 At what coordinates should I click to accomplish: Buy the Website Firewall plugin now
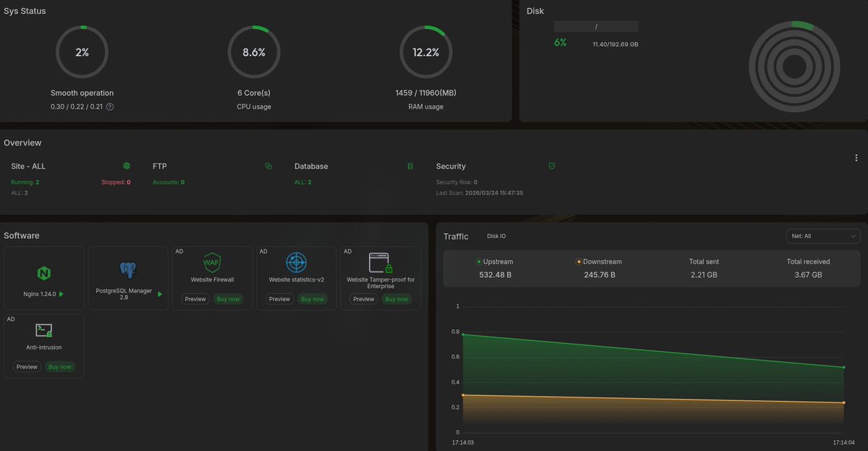229,299
